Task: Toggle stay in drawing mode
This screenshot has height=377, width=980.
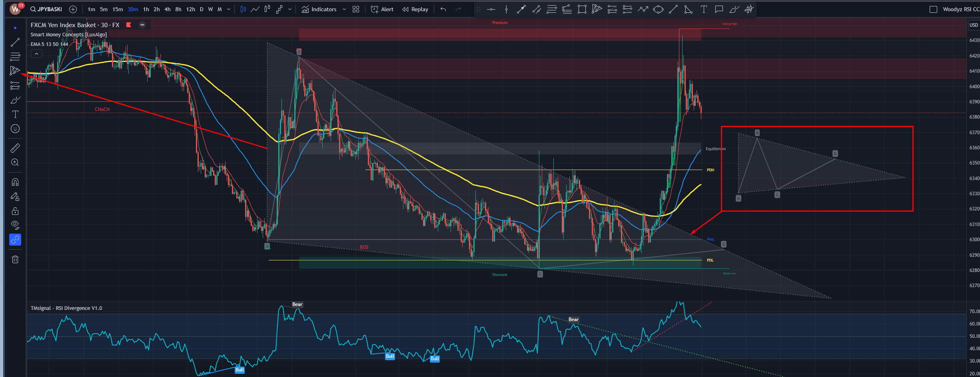Action: [x=15, y=196]
